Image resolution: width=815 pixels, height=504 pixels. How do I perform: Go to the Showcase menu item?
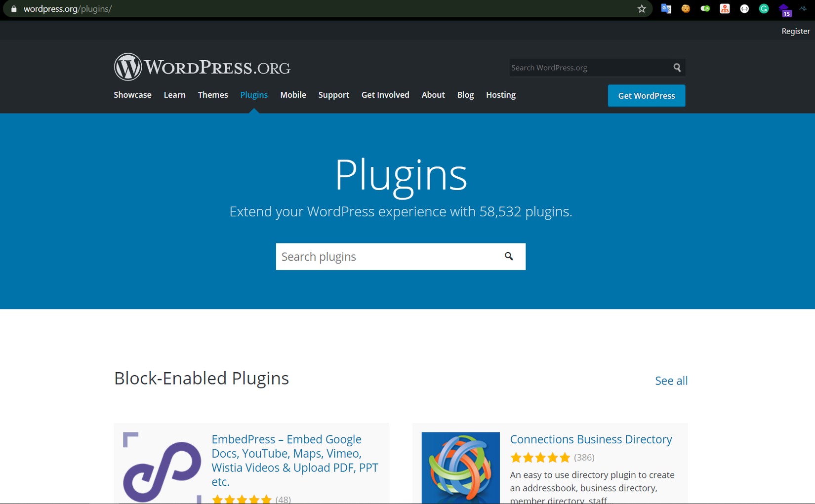click(x=132, y=95)
